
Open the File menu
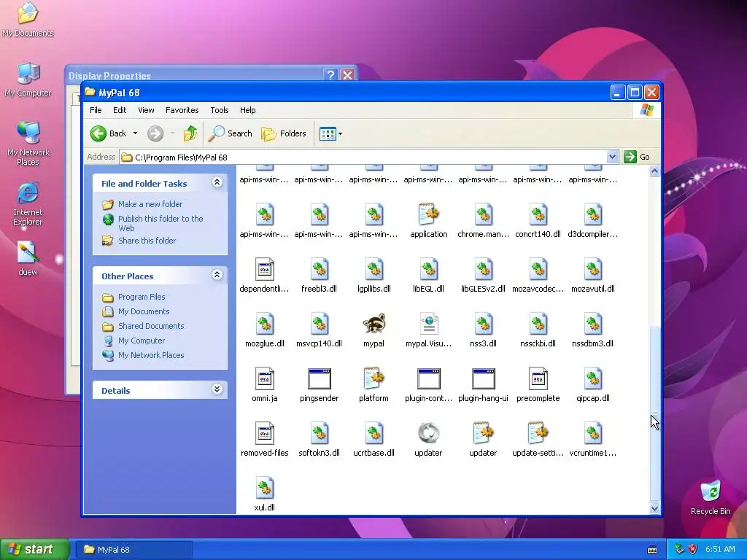(x=96, y=110)
